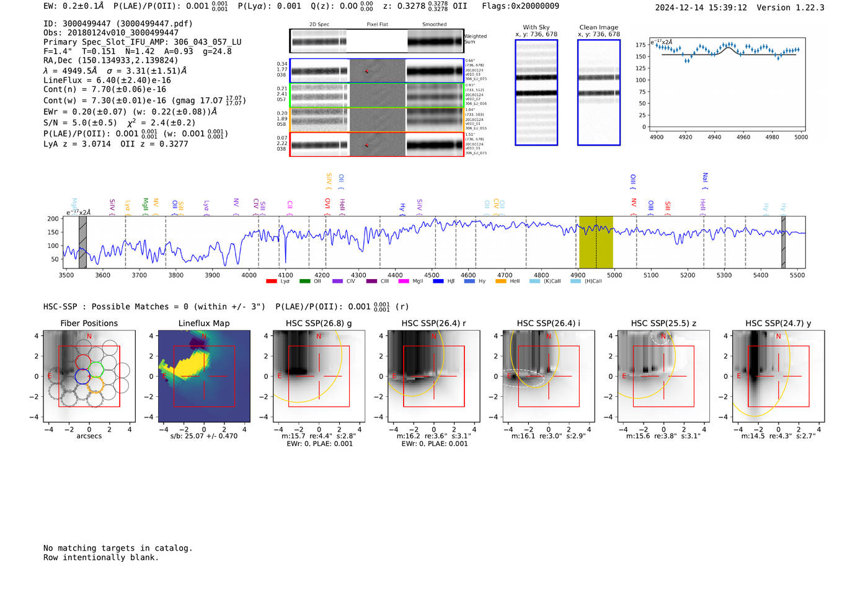Click the Cont(n) = 7.70(±0.06)e-16 line

point(105,89)
